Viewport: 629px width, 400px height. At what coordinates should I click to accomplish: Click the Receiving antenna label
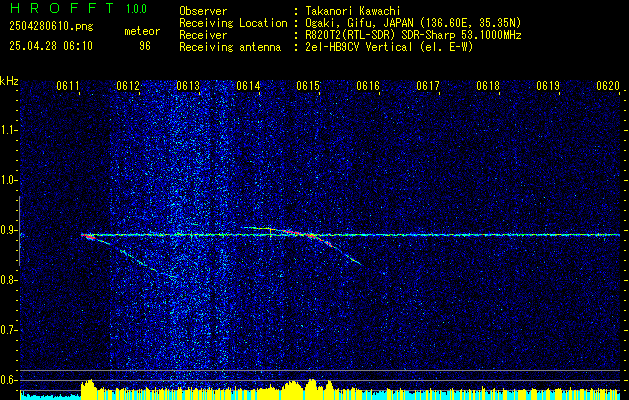pyautogui.click(x=230, y=47)
